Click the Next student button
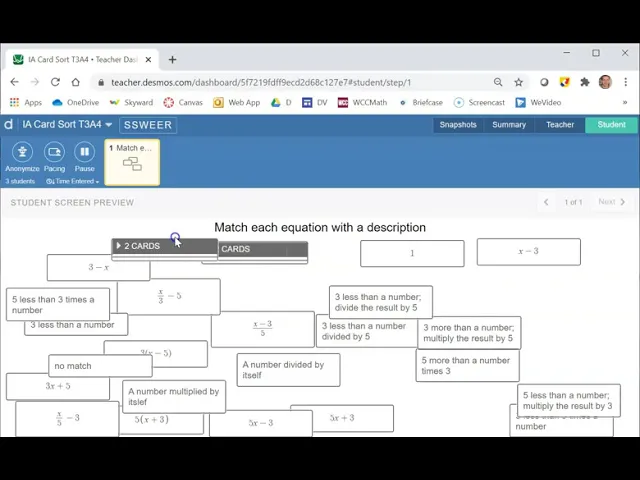This screenshot has width=640, height=480. pos(611,202)
